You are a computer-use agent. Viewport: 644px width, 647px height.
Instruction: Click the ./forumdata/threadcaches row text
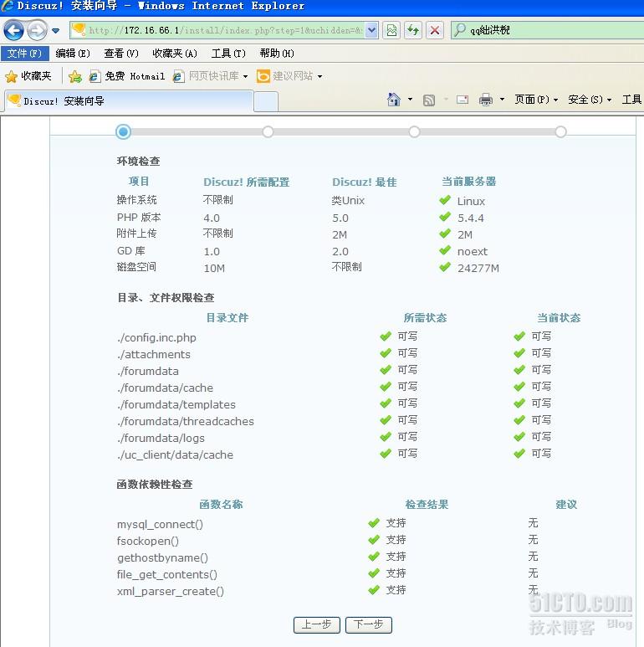pyautogui.click(x=186, y=421)
